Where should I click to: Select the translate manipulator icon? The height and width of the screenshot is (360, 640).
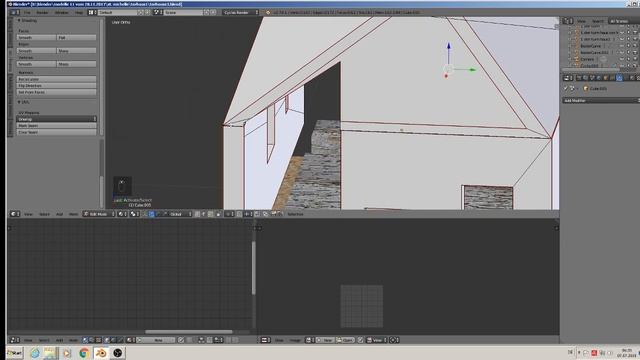tap(151, 214)
